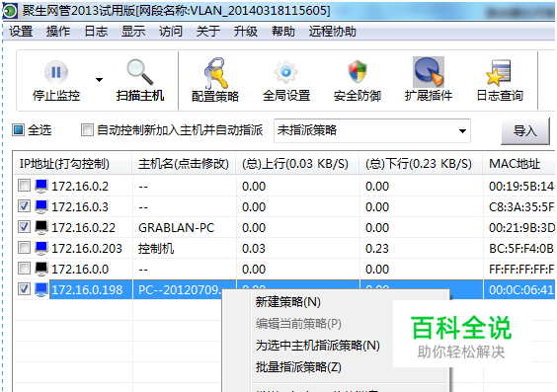Screen dimensions: 557x392
Task: Check the box for 172.16.0.2
Action: tap(24, 186)
